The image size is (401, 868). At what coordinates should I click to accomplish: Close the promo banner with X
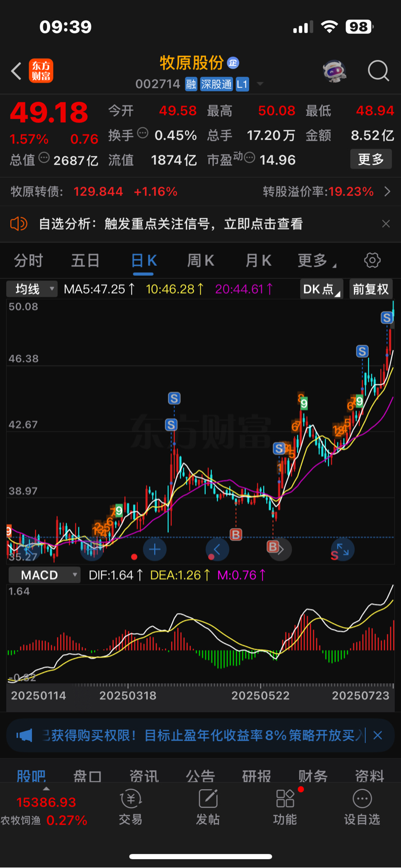[x=378, y=735]
